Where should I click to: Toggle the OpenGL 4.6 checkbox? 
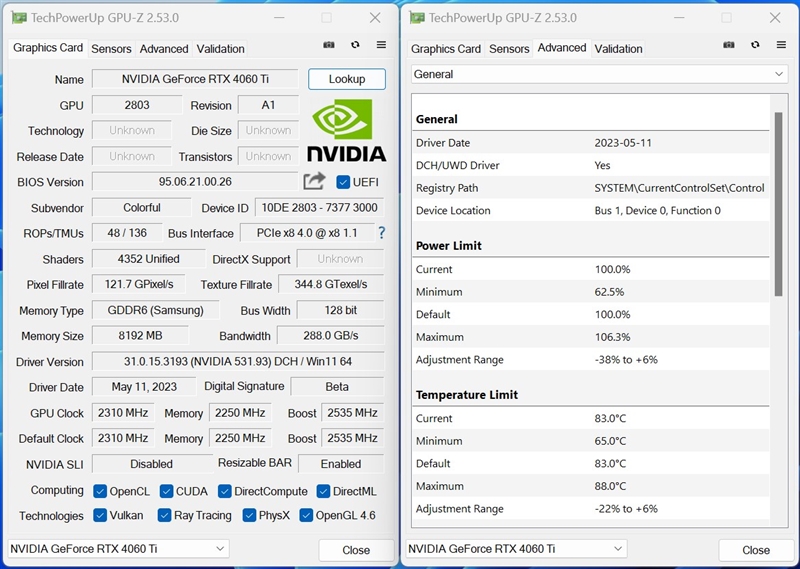[x=306, y=515]
